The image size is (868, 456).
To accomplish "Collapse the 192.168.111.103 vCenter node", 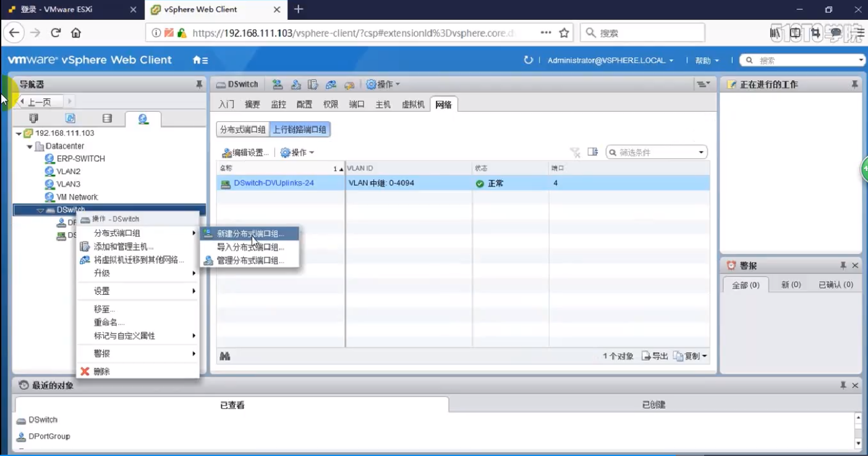I will click(19, 133).
